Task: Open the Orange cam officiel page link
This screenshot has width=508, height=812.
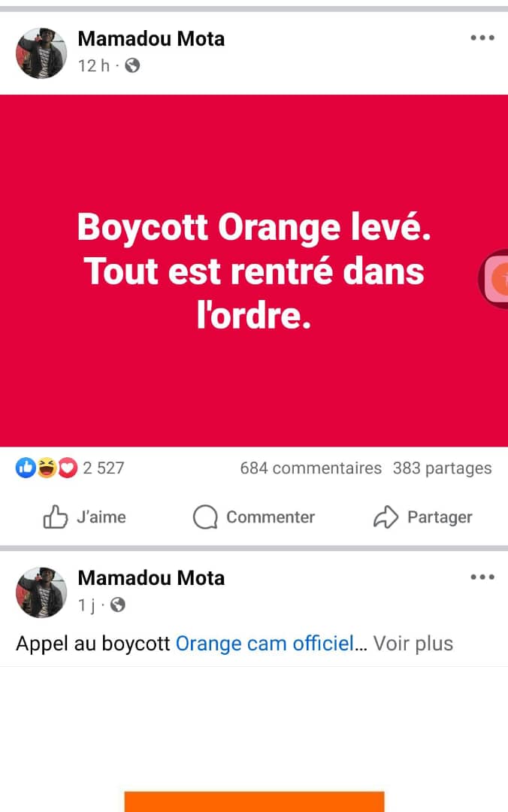Action: 264,644
